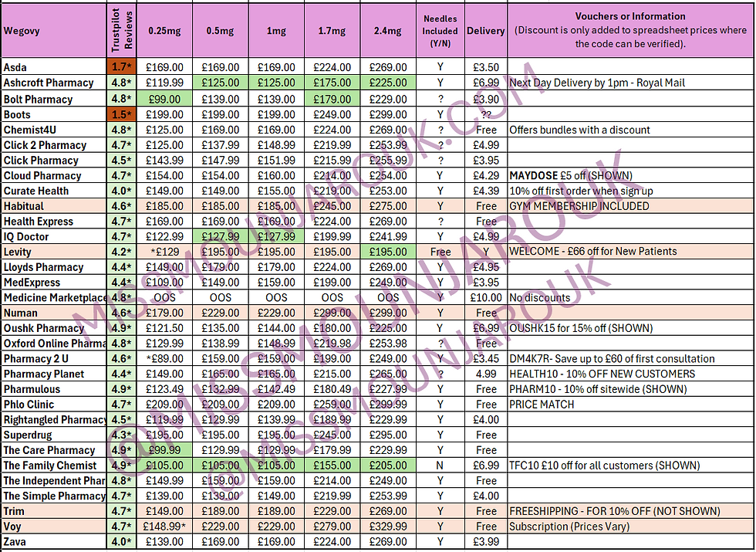The image size is (756, 552).
Task: Click Boots' £299.00 price for 2.4mg
Action: [x=387, y=114]
